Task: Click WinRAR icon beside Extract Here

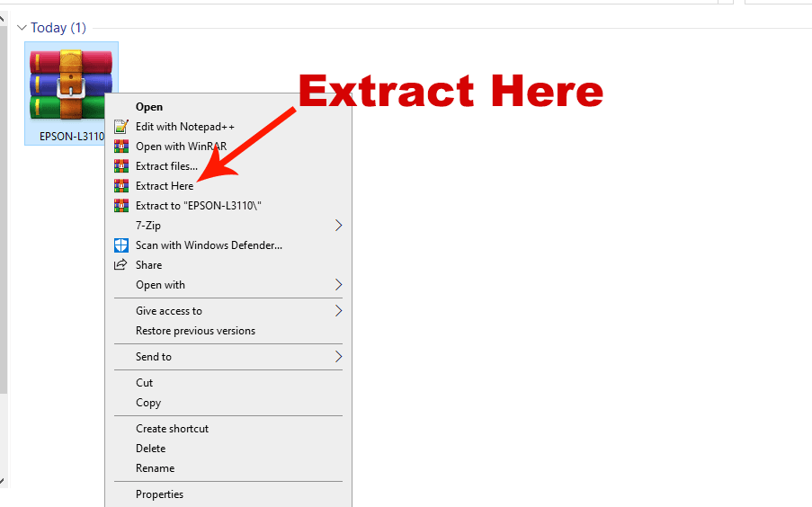Action: coord(121,186)
